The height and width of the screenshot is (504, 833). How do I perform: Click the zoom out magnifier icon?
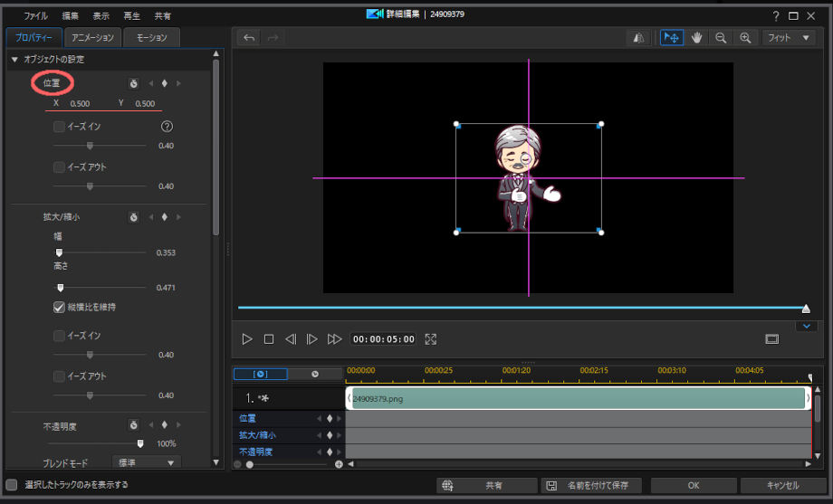[721, 38]
